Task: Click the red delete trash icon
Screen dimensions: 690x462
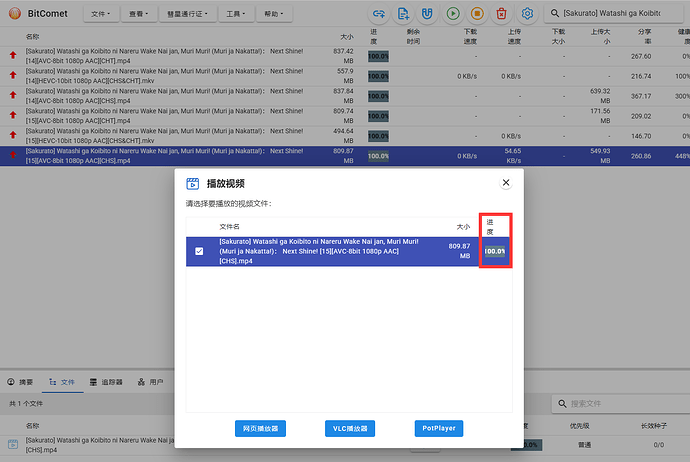Action: 501,14
